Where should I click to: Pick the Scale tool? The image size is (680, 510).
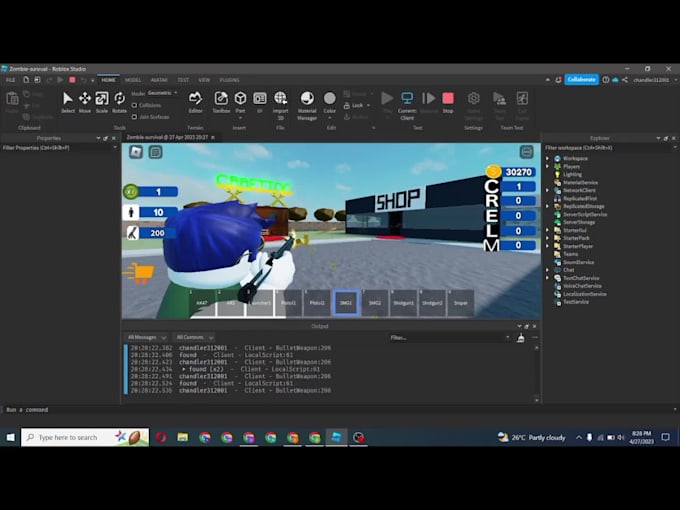[x=101, y=102]
